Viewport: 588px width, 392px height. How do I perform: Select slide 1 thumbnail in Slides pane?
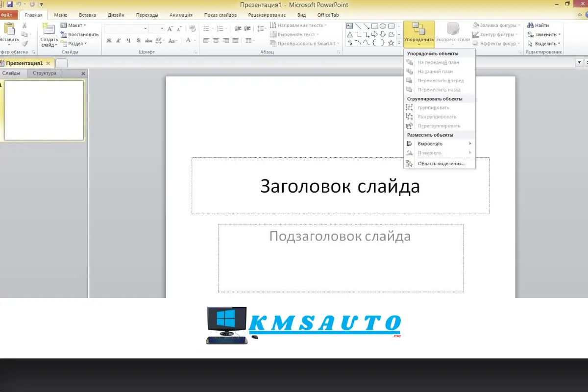coord(44,110)
